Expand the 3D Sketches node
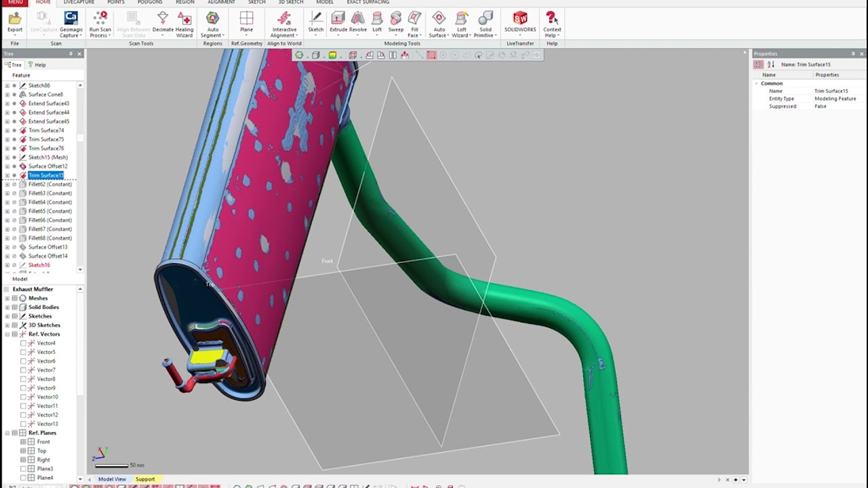This screenshot has height=488, width=868. click(x=7, y=325)
